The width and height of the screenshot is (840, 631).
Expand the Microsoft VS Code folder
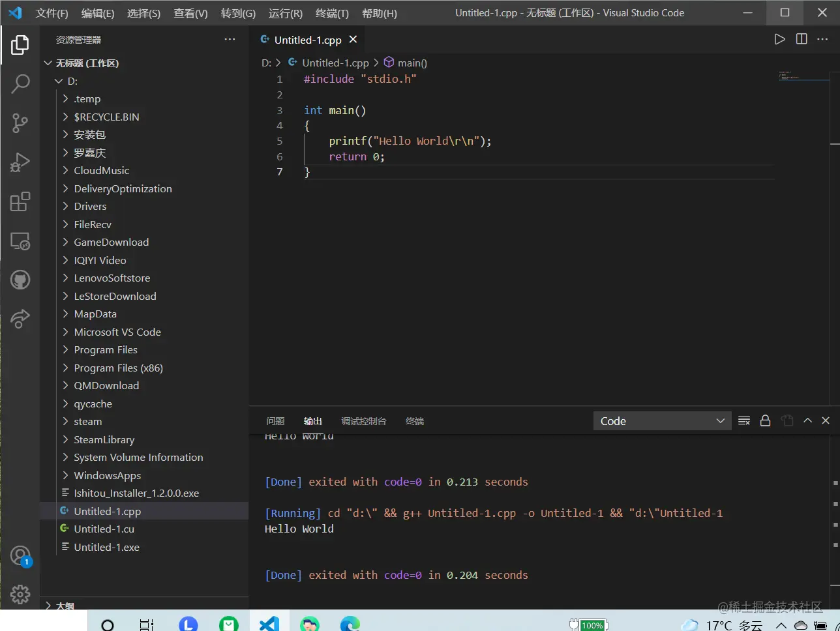coord(144,332)
